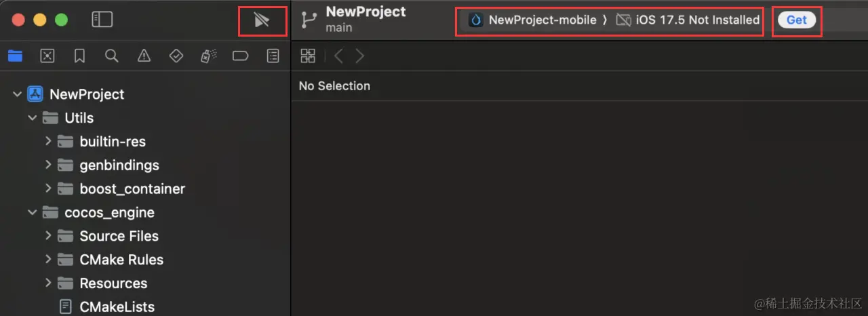The width and height of the screenshot is (868, 316).
Task: Click the Run build play button
Action: (x=262, y=20)
